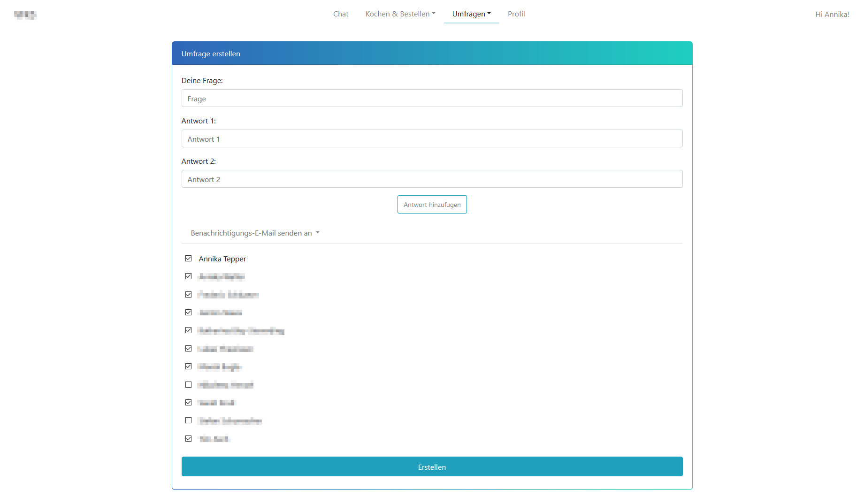Click the Annika Tepper name label
The image size is (864, 504).
pyautogui.click(x=222, y=259)
